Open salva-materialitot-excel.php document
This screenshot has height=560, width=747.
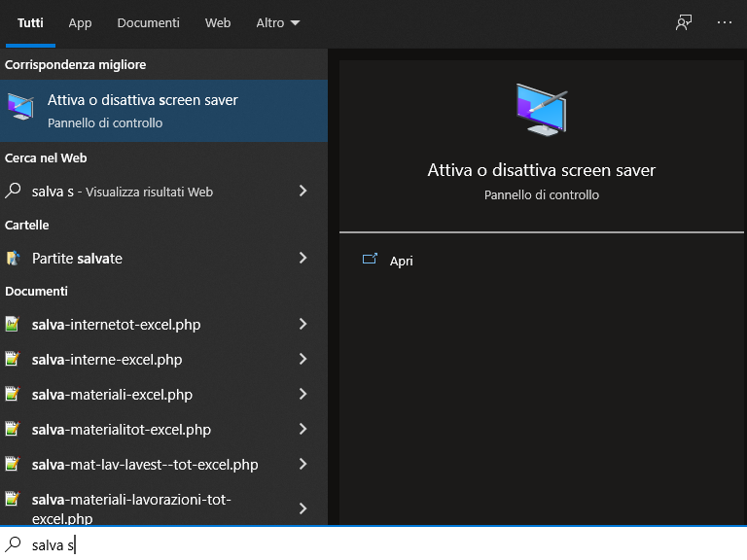tap(163, 429)
